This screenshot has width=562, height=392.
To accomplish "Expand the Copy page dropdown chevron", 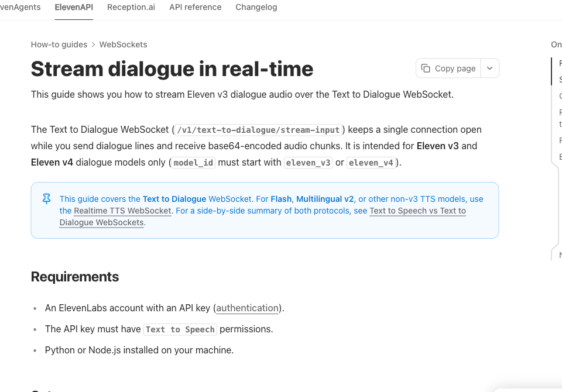I will (x=489, y=68).
